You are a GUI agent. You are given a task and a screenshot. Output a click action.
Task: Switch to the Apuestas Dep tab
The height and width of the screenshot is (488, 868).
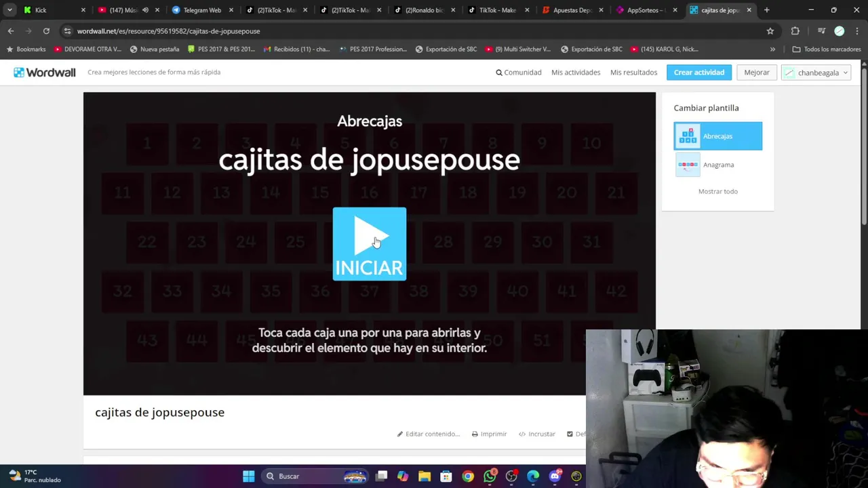(x=573, y=10)
